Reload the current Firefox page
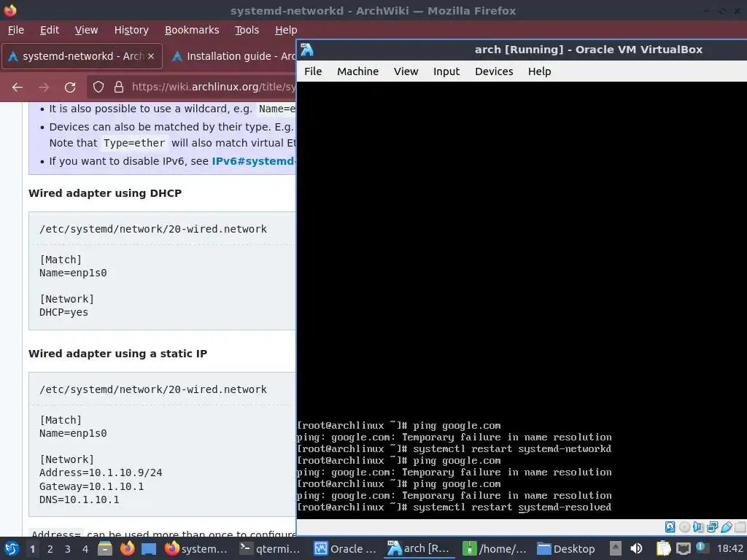The height and width of the screenshot is (560, 747). tap(70, 87)
